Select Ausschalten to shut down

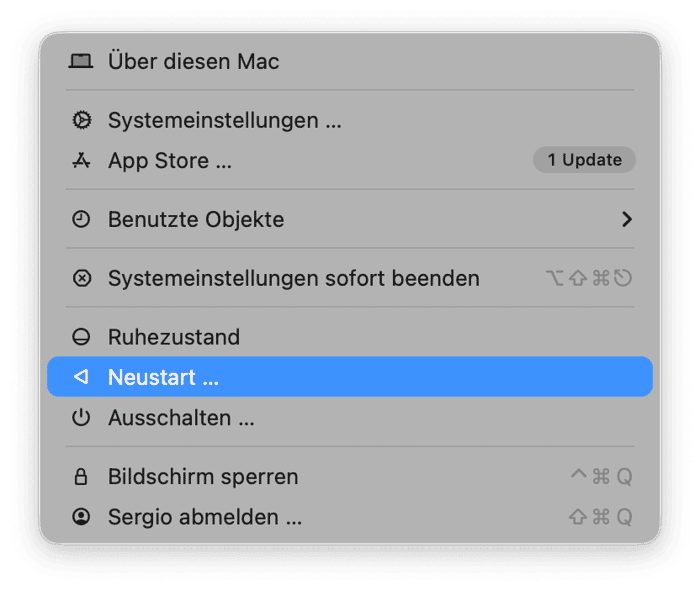[x=181, y=418]
